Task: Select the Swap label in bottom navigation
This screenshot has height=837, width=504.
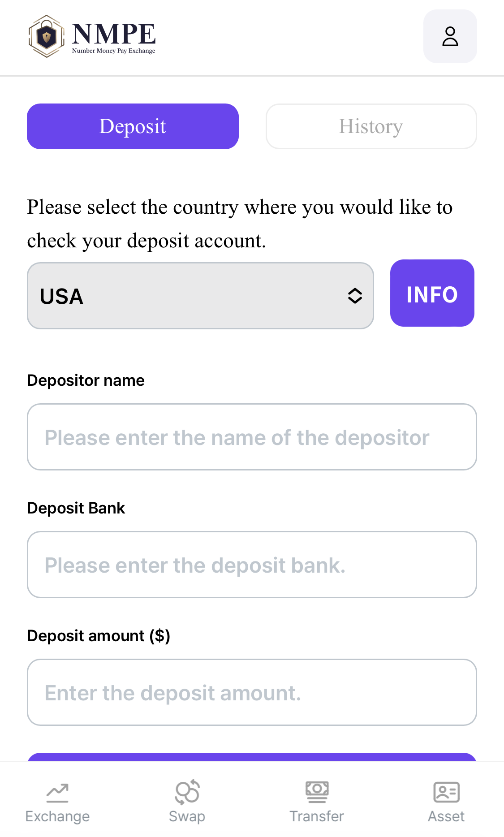Action: (x=187, y=816)
